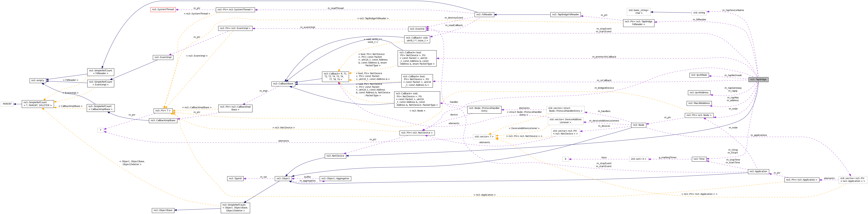The height and width of the screenshot is (214, 868).
Task: Open the std::set< K > node
Action: pyautogui.click(x=639, y=159)
